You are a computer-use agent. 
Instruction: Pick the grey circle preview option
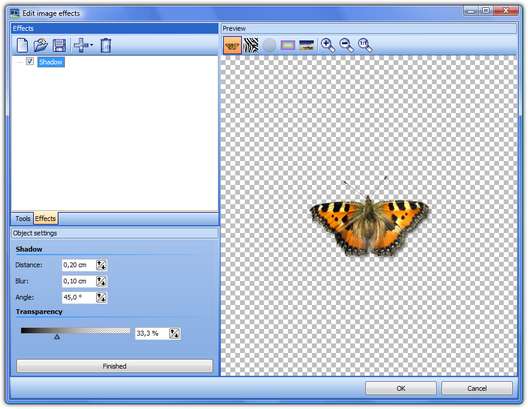[269, 45]
